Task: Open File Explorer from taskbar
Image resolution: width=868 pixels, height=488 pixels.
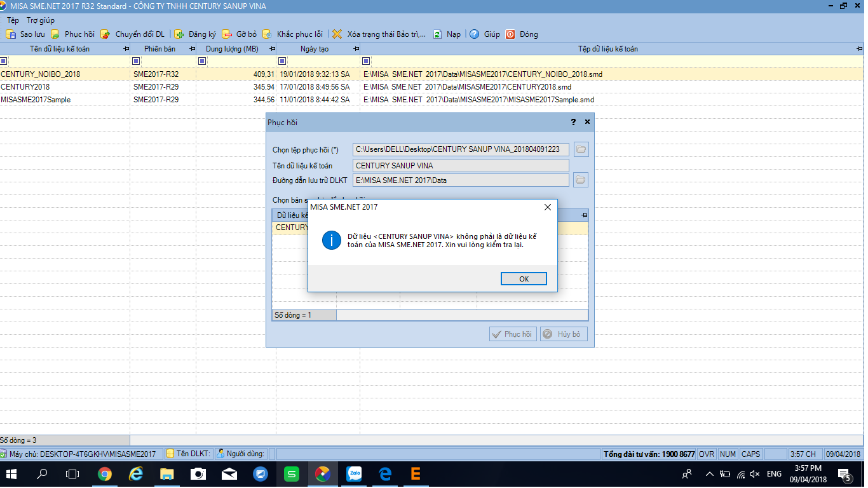Action: pos(166,474)
